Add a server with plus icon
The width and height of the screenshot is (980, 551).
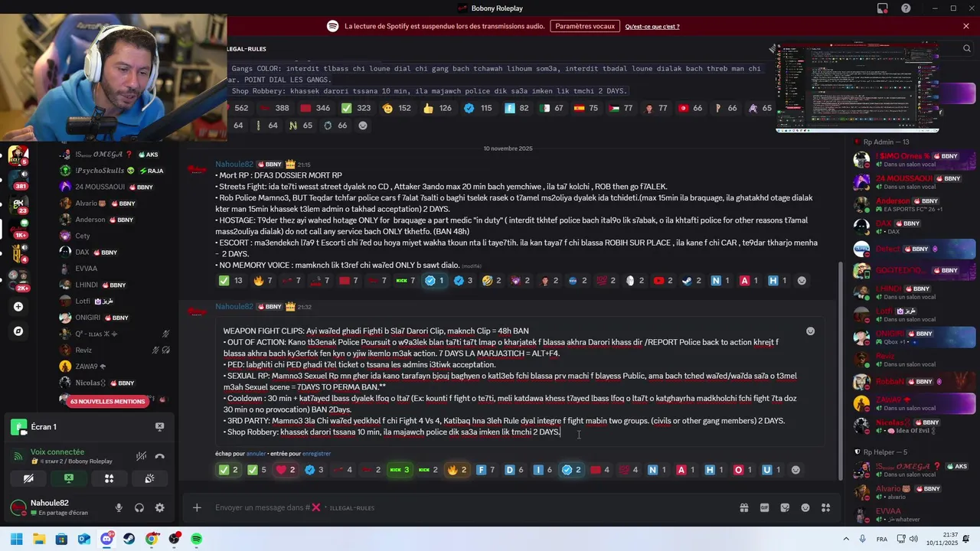pyautogui.click(x=18, y=307)
